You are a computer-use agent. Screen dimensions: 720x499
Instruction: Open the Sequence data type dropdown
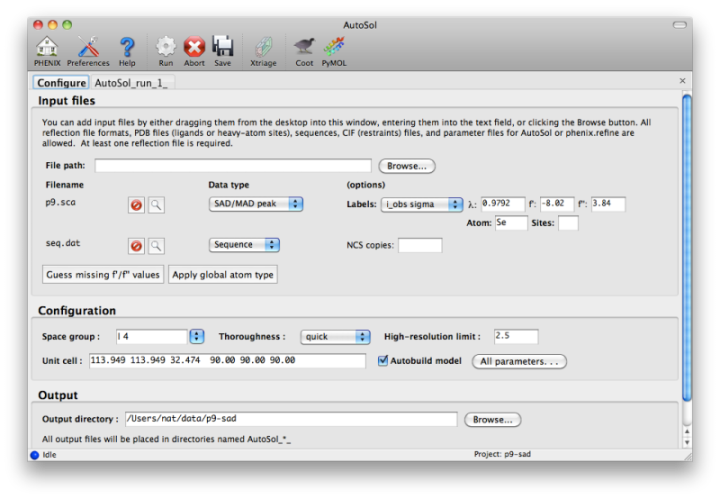tap(245, 244)
